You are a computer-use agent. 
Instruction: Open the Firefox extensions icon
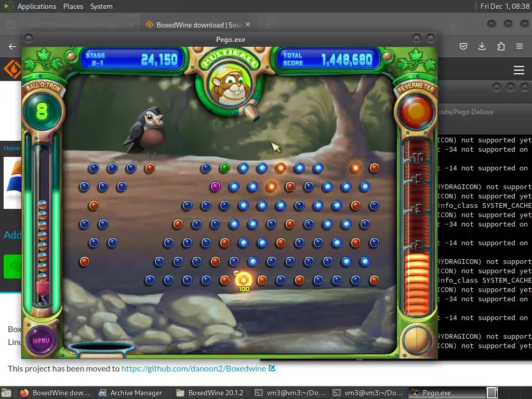click(x=501, y=46)
